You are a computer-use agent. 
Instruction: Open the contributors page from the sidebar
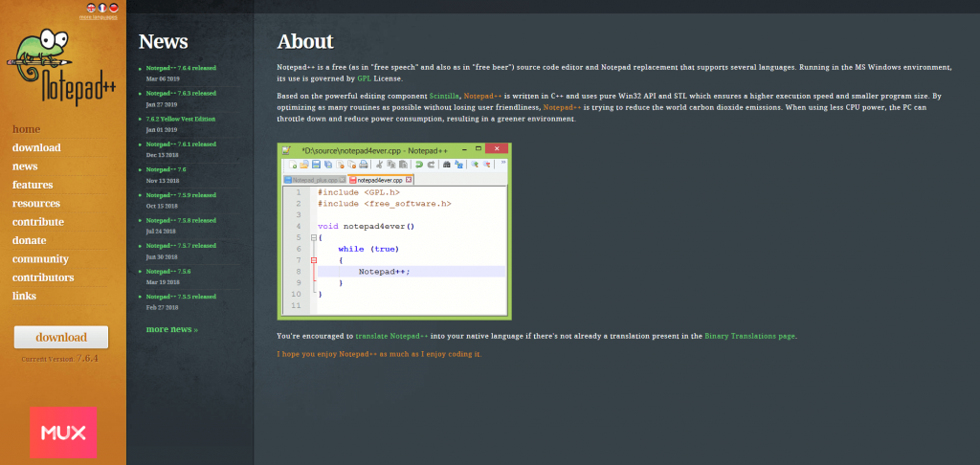(43, 277)
